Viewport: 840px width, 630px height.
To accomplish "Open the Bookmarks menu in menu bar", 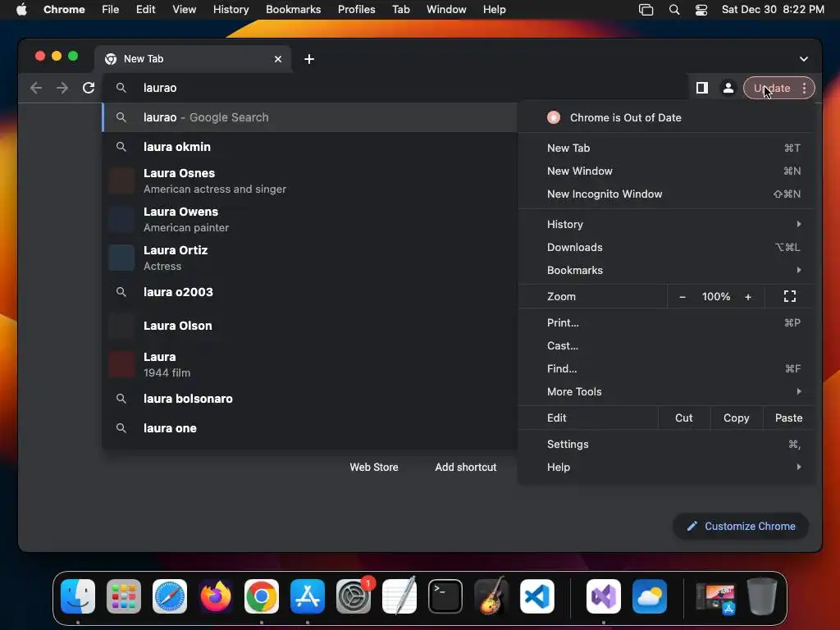I will click(x=293, y=9).
